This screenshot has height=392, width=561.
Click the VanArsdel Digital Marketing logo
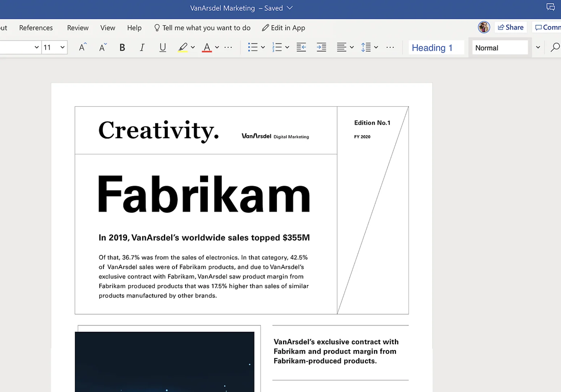point(275,136)
